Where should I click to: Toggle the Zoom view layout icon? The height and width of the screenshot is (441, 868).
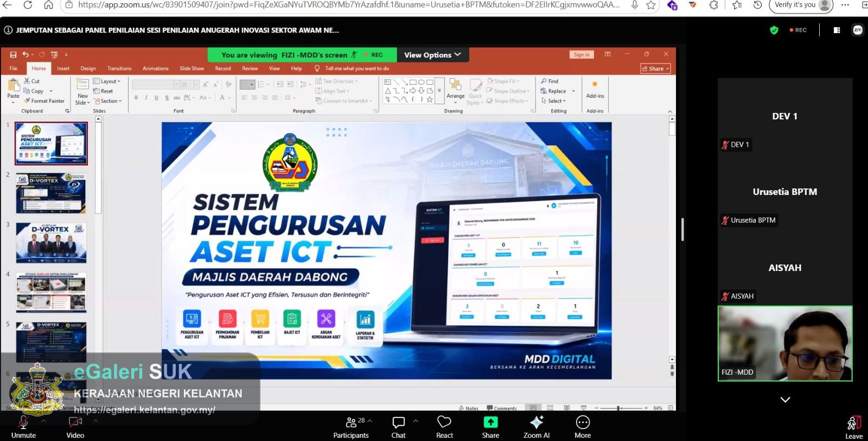coord(837,30)
